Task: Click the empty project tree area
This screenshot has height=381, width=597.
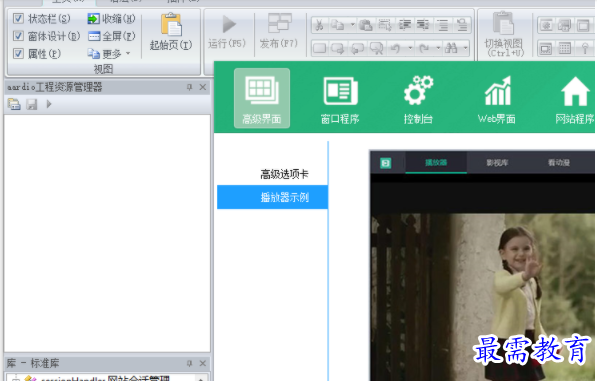Action: coord(107,233)
